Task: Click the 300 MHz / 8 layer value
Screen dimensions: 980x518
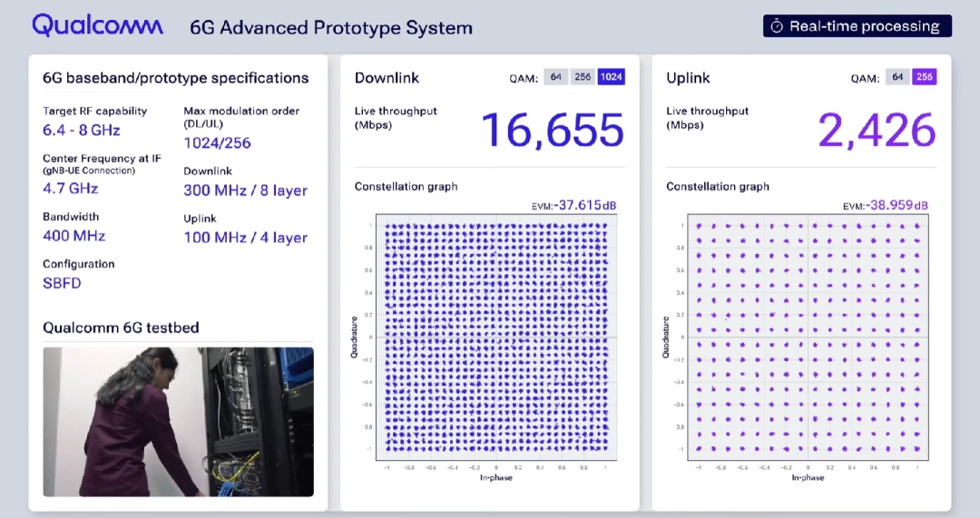Action: pos(246,191)
